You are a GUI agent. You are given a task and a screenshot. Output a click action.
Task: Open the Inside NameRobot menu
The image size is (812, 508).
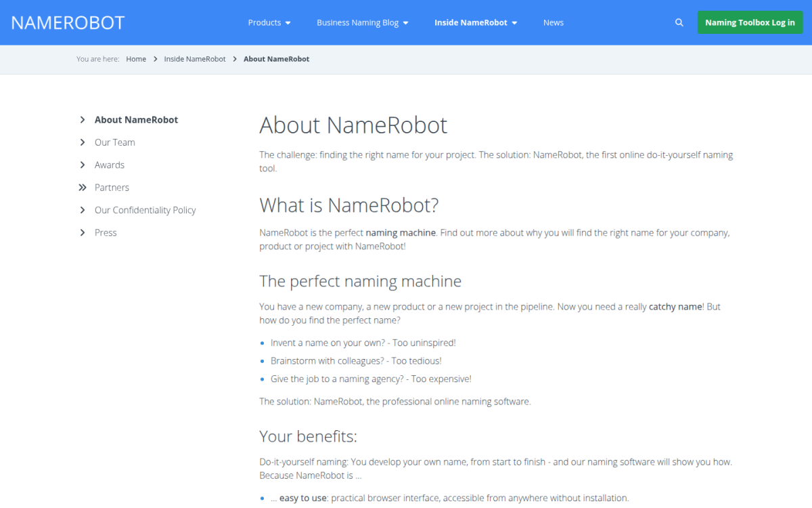point(471,22)
